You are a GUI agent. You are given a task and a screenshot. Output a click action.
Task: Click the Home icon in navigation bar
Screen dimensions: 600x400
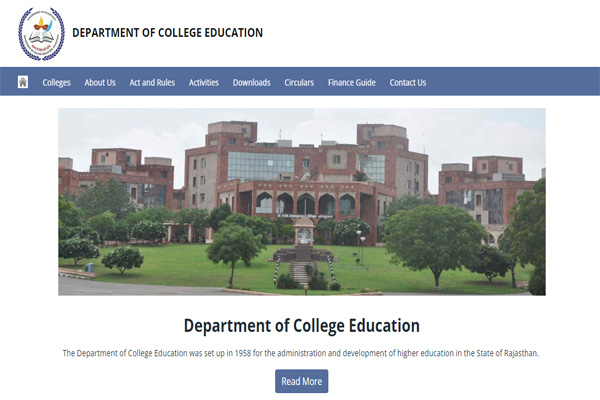tap(23, 82)
